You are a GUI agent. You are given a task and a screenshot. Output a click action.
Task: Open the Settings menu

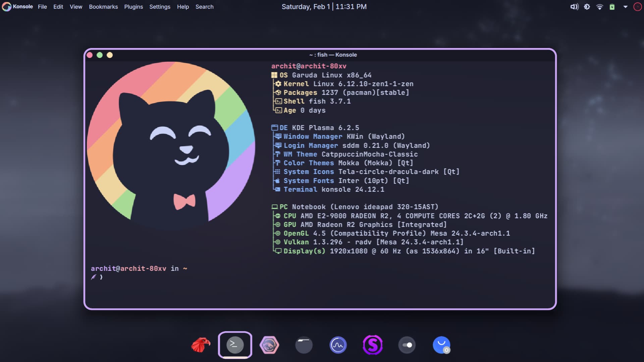pos(160,7)
